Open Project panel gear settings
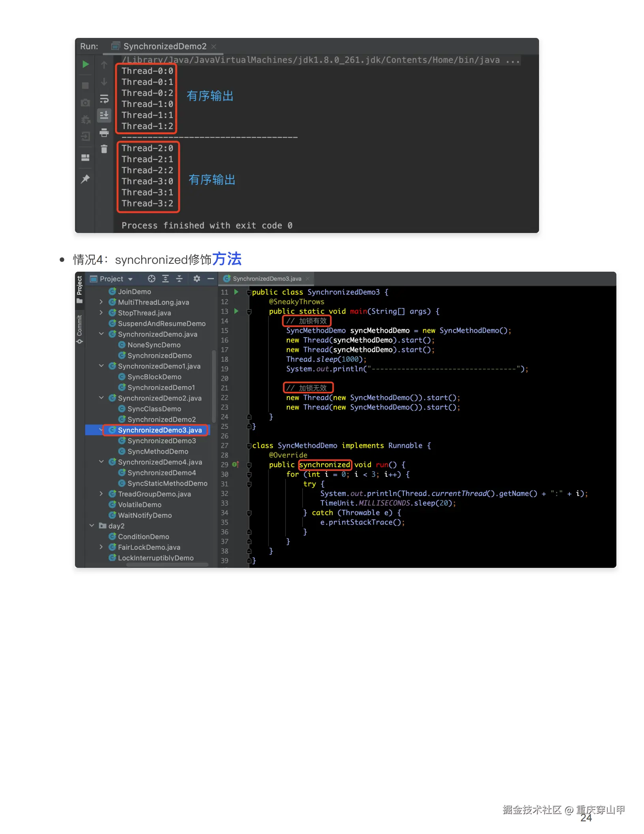Viewport: 644px width, 834px height. click(197, 279)
